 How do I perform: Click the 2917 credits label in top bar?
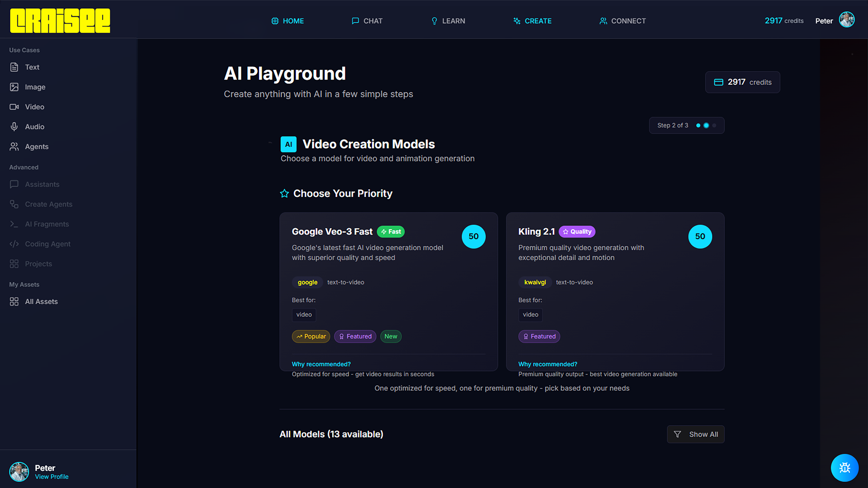point(784,21)
